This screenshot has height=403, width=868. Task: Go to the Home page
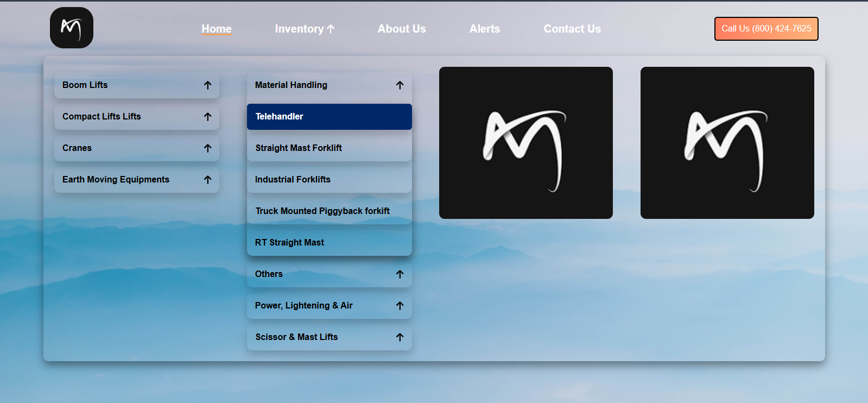(217, 29)
